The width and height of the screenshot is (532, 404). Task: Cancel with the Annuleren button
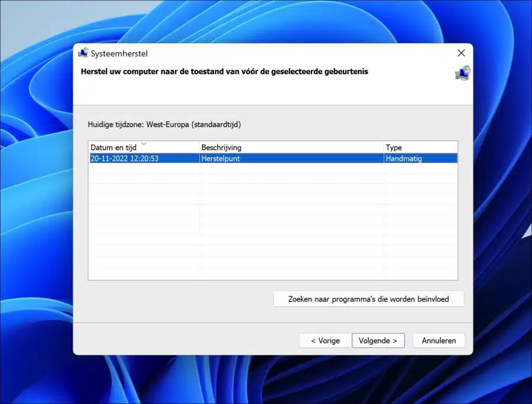439,341
